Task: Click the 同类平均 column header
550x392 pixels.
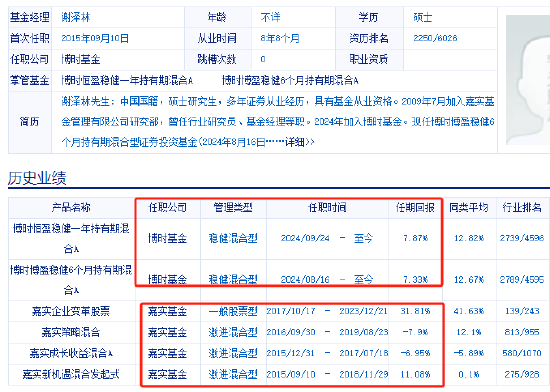Action: 469,208
